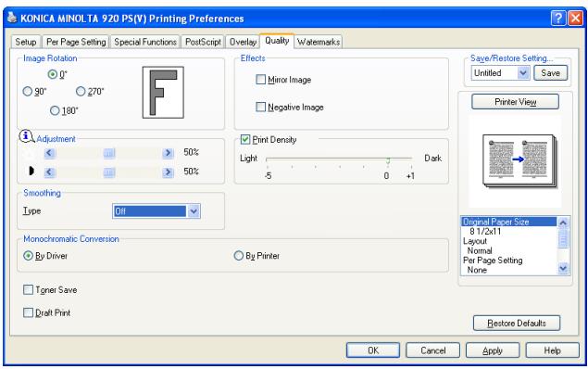Click the settings list scroll up arrow

click(563, 223)
